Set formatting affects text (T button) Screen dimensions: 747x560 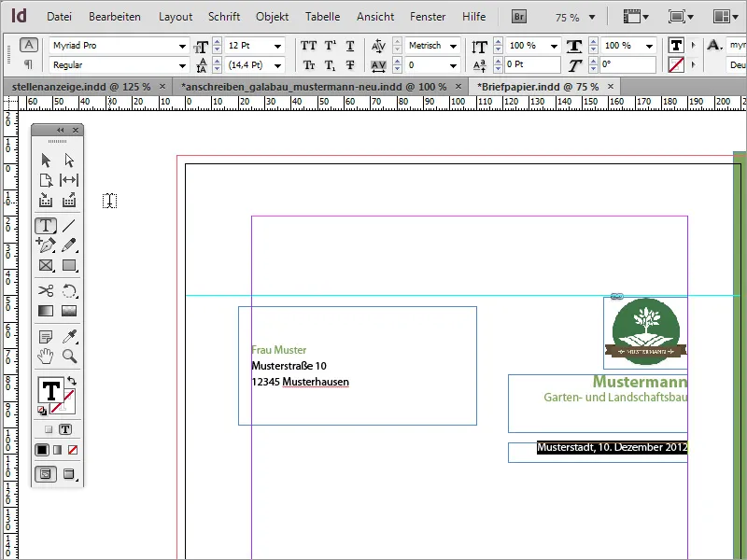[x=65, y=429]
